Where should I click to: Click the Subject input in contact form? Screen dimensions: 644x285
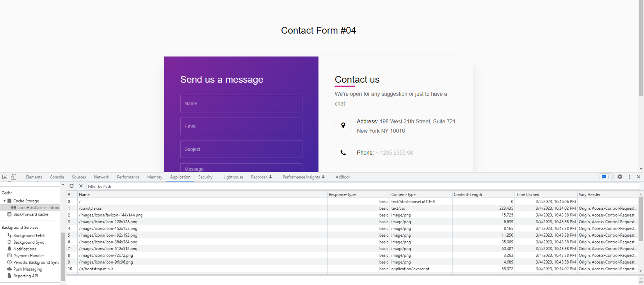pos(241,149)
